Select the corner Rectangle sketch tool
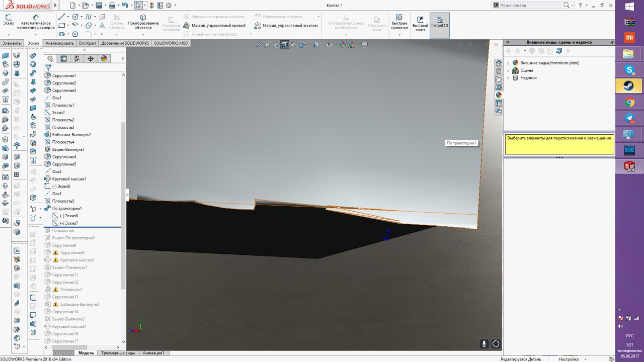Screen dimensions: 644x362 pos(62,25)
